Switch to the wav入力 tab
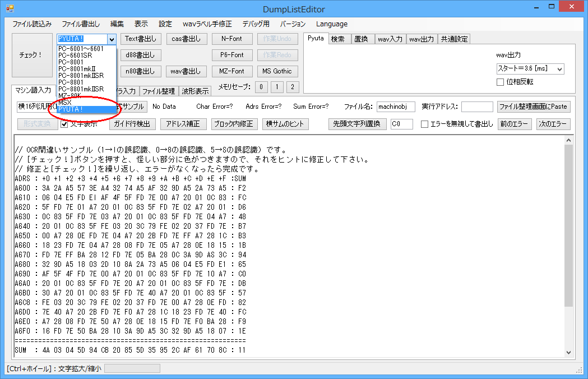This screenshot has height=379, width=588. click(390, 39)
